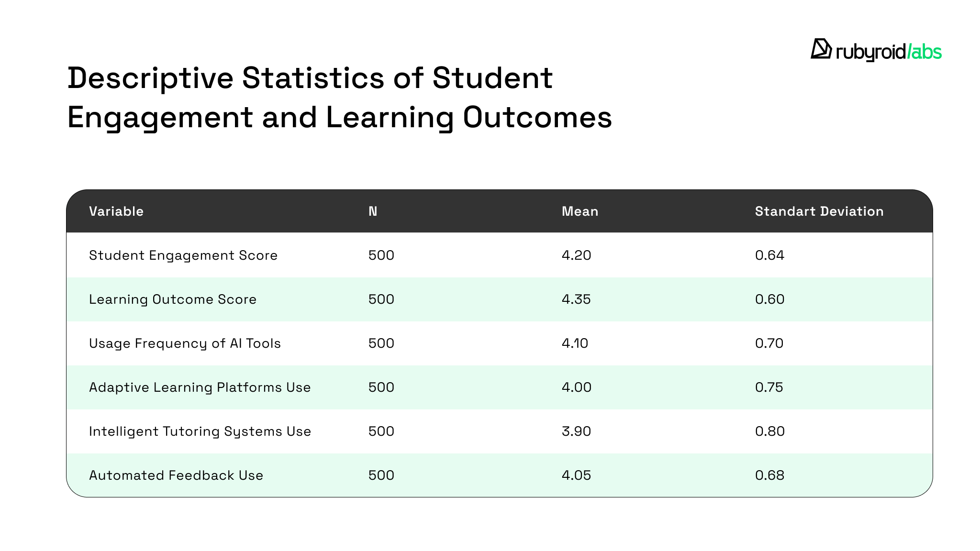Click the Automated Feedback Use row label
Viewport: 980px width, 551px height.
point(176,475)
